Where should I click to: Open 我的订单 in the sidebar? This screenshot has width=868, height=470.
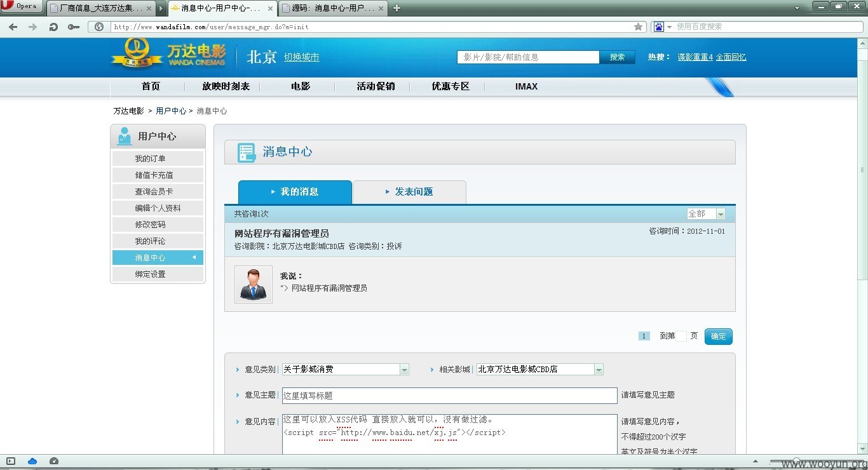(x=158, y=159)
